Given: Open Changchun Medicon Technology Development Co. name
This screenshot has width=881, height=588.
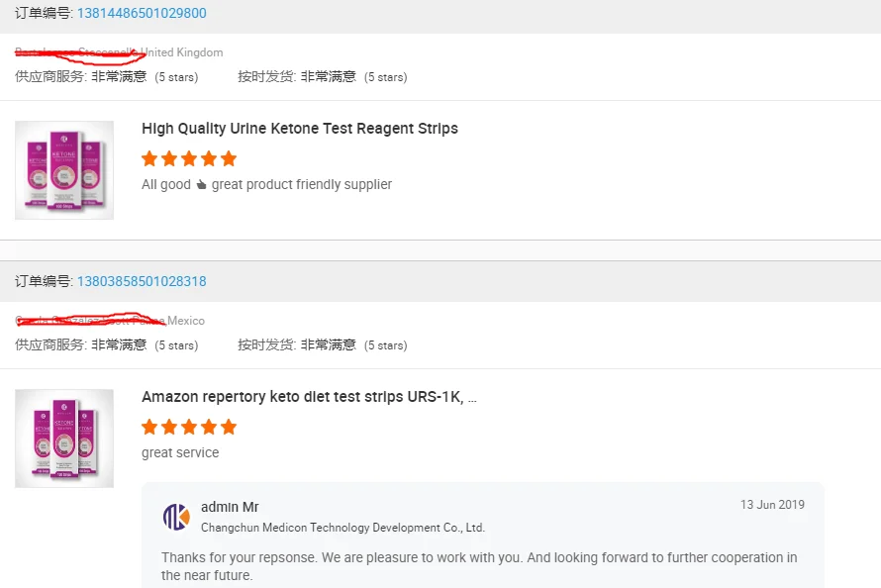Looking at the screenshot, I should (343, 528).
